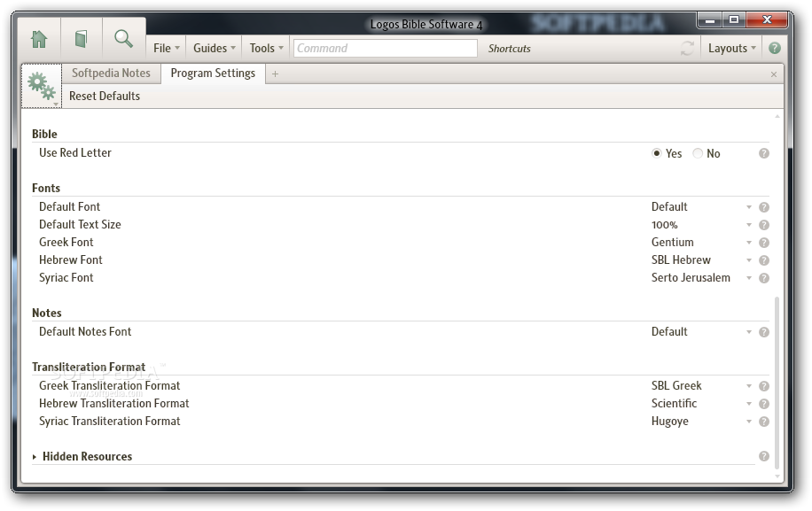The width and height of the screenshot is (812, 511).
Task: Show help for Hebrew Font
Action: click(764, 260)
